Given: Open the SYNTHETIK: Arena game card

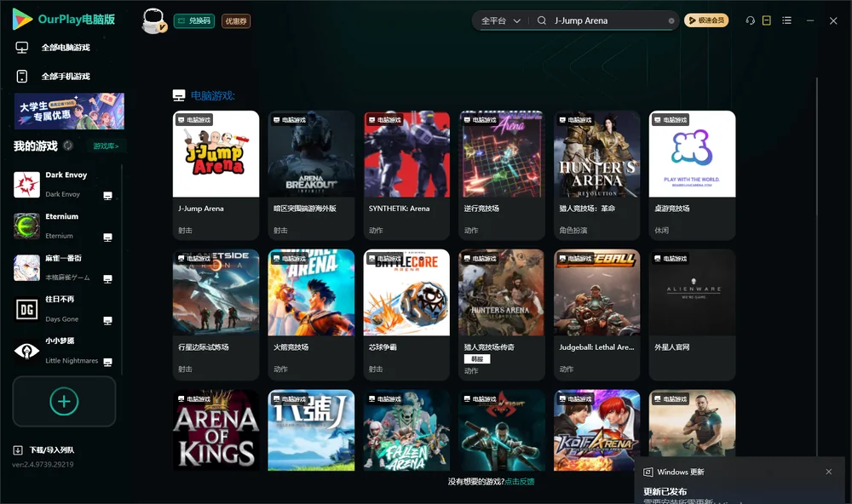Looking at the screenshot, I should coord(406,175).
